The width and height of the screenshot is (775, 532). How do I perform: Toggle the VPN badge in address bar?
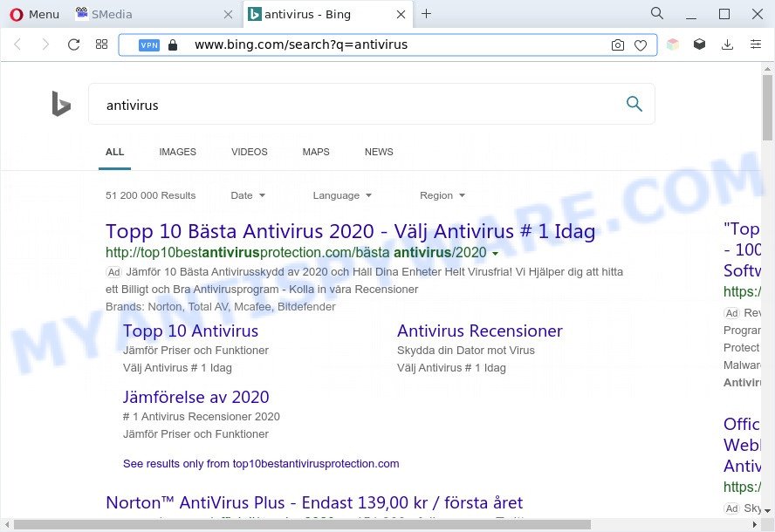click(148, 45)
